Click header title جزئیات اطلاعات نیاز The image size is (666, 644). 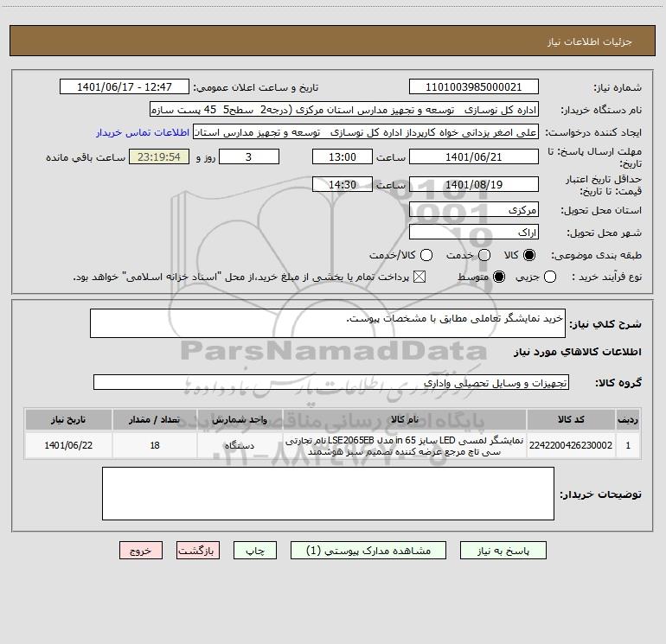coord(590,41)
